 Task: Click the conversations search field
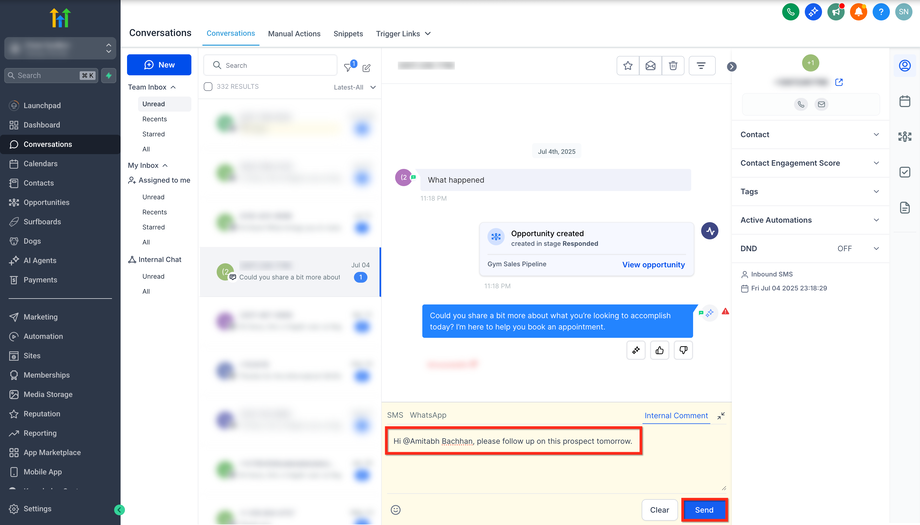click(x=270, y=65)
